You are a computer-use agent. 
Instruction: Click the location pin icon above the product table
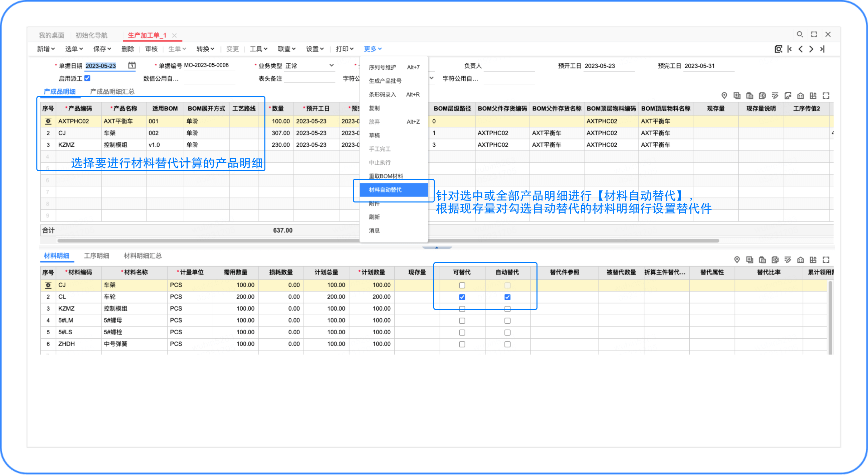(724, 96)
